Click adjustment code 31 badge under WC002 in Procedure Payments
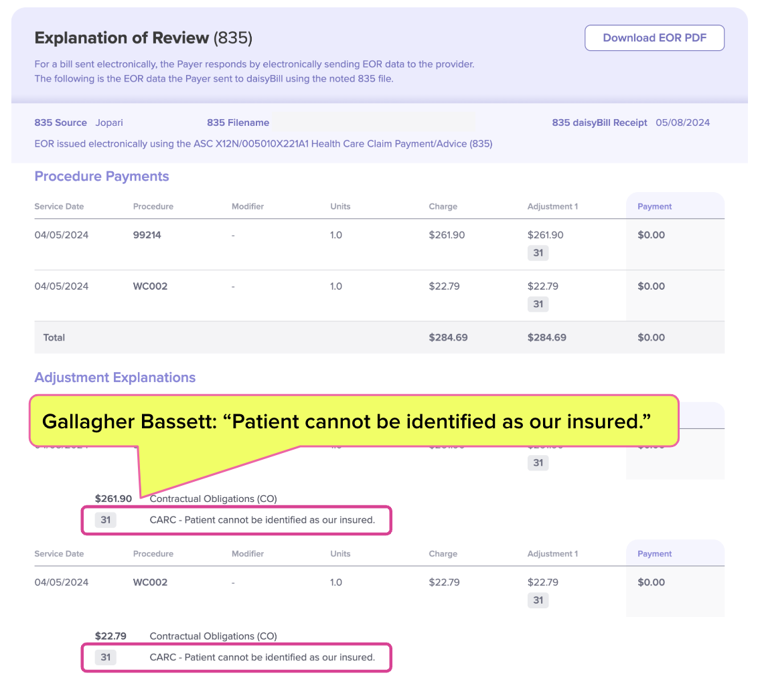Image resolution: width=758 pixels, height=700 pixels. pos(538,304)
